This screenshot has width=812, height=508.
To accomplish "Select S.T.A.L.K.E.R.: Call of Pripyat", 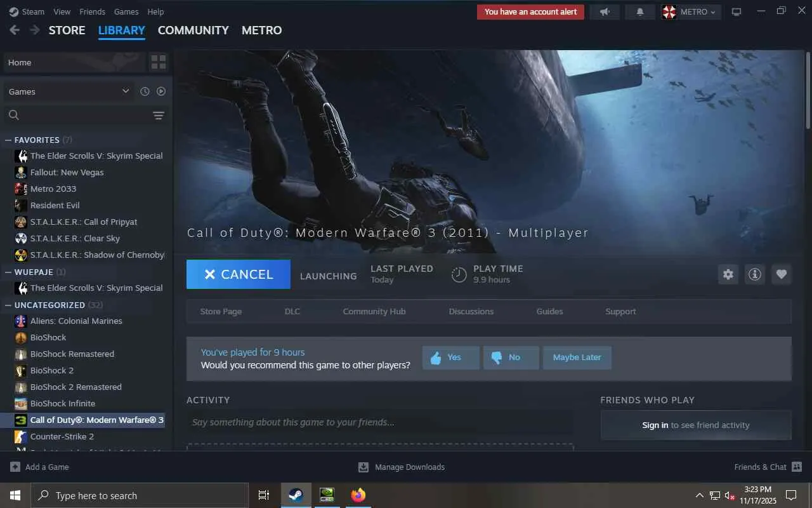I will (x=84, y=222).
